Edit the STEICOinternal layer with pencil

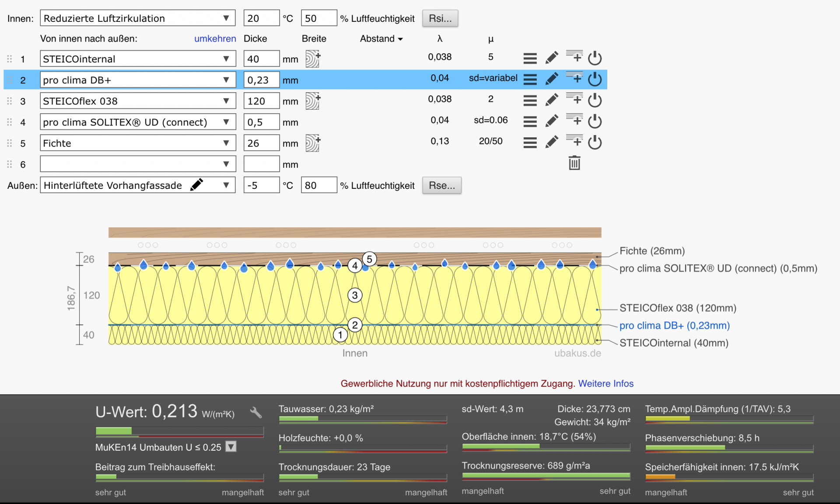[552, 58]
